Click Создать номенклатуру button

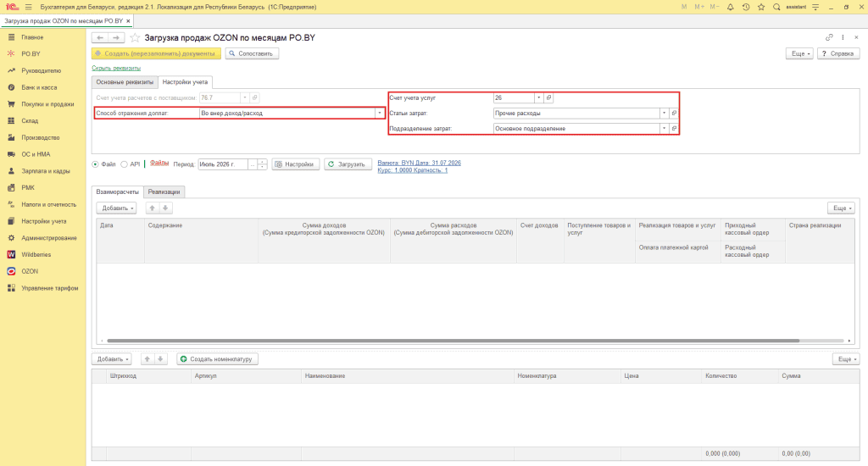click(217, 359)
